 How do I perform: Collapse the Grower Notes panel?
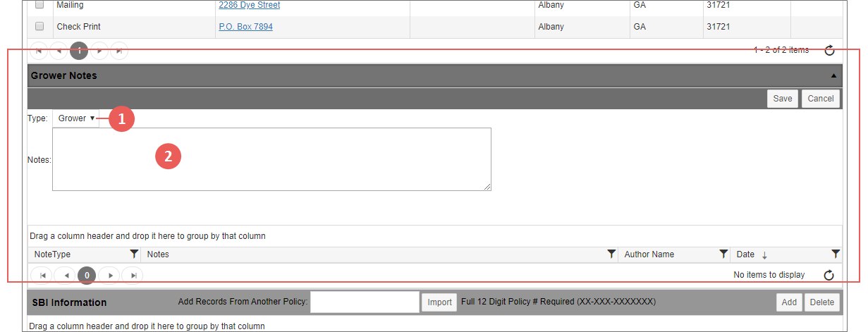833,75
